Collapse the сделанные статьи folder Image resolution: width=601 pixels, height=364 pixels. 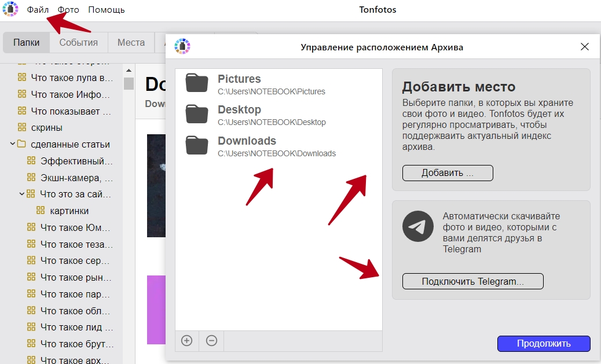12,144
